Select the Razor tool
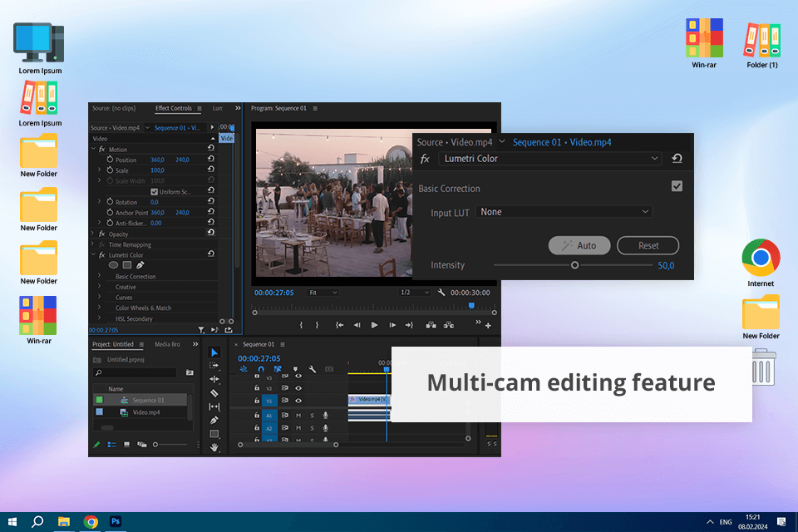 pos(214,393)
